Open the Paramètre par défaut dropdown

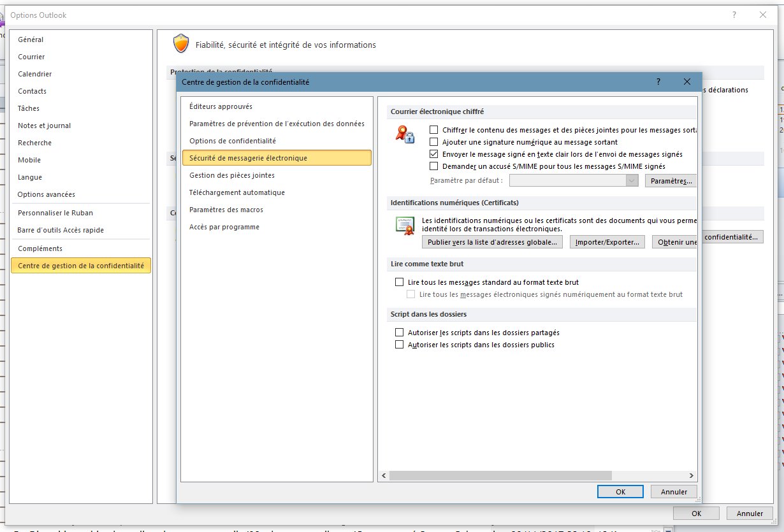(632, 181)
